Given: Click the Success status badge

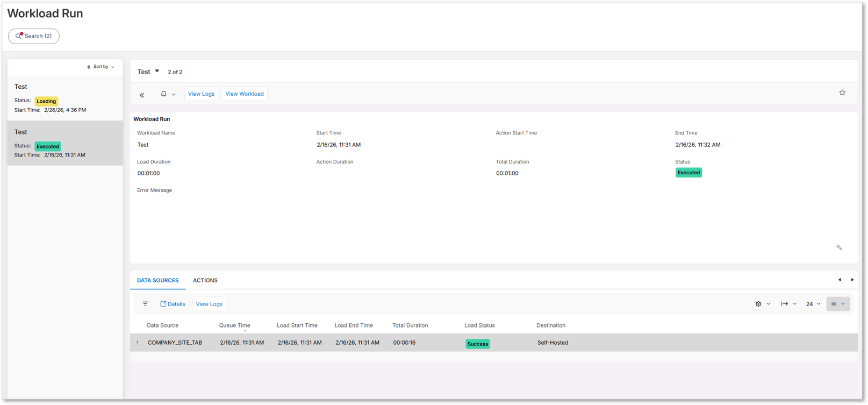Looking at the screenshot, I should pos(477,344).
